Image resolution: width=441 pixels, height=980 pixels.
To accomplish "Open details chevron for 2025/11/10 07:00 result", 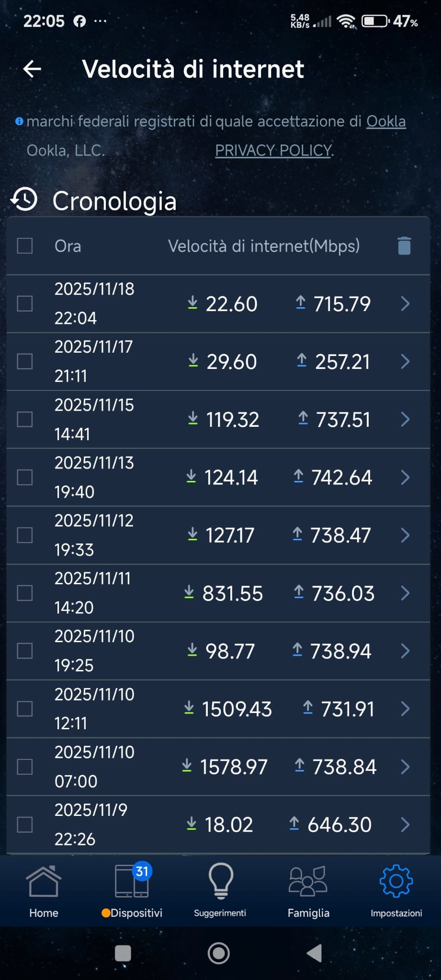I will pyautogui.click(x=405, y=767).
